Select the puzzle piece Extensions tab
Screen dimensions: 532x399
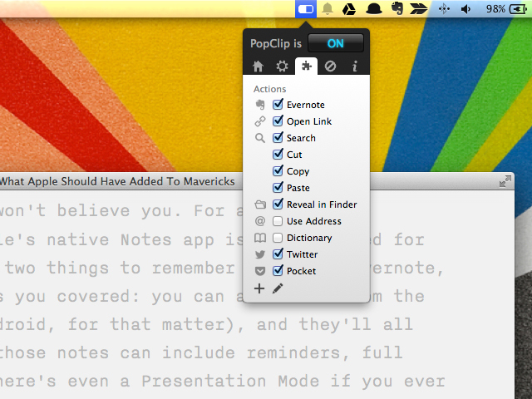coord(307,66)
